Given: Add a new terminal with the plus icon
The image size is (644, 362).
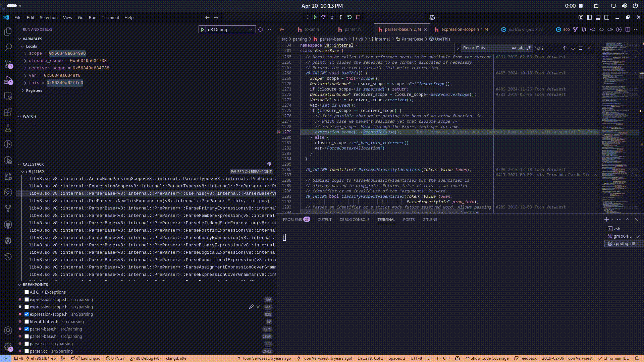Looking at the screenshot, I should click(606, 219).
